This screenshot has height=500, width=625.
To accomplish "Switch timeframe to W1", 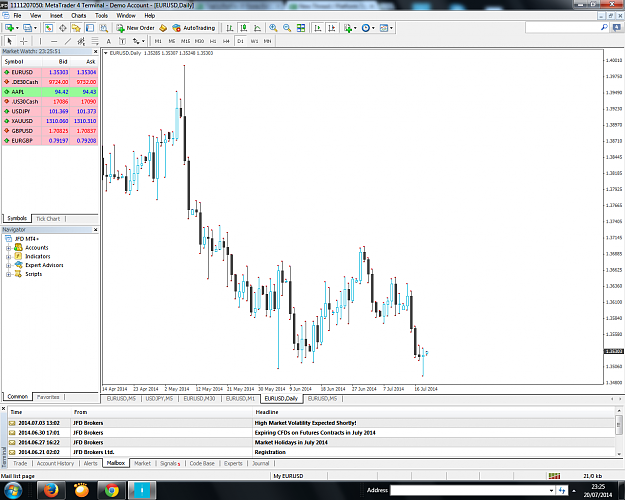I will 254,41.
